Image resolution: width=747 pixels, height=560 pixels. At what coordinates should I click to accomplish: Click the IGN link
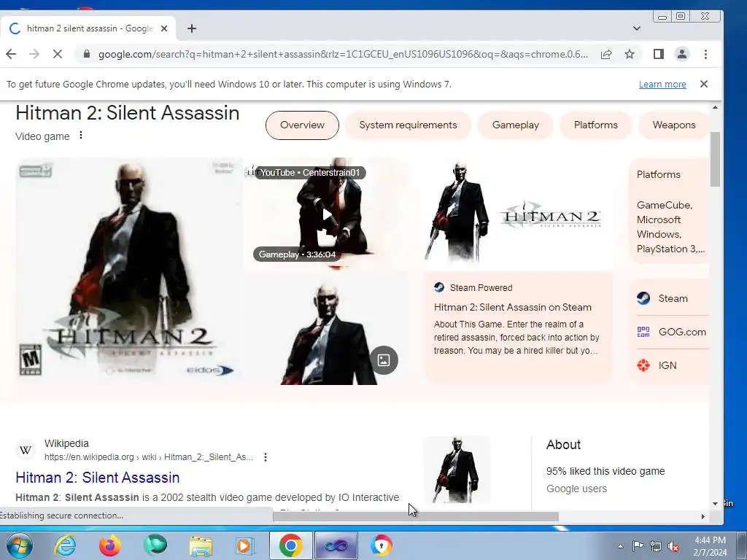pyautogui.click(x=669, y=365)
